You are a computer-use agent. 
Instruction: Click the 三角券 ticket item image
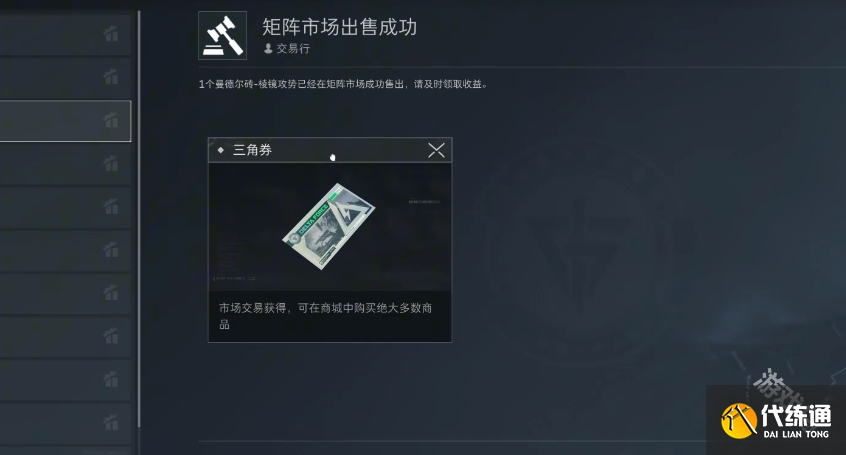tap(329, 226)
